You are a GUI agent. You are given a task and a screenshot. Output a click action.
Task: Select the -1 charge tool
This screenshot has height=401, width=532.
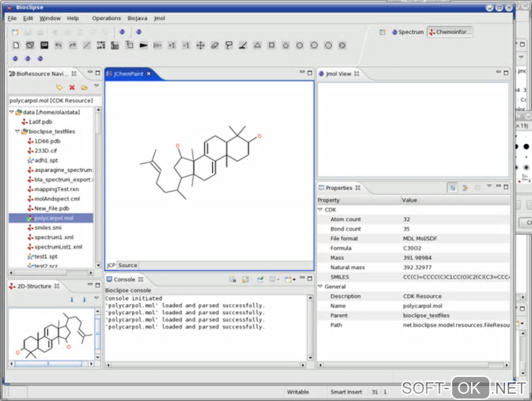[186, 45]
